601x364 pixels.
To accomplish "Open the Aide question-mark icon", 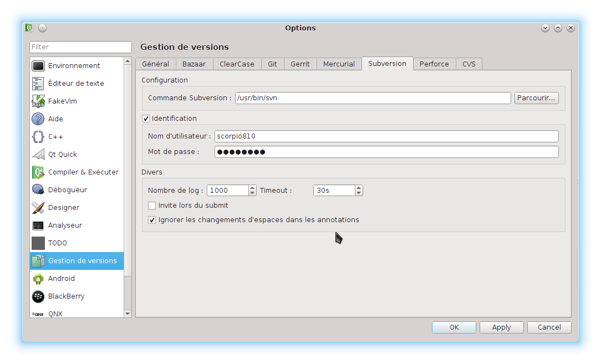I will [x=38, y=119].
